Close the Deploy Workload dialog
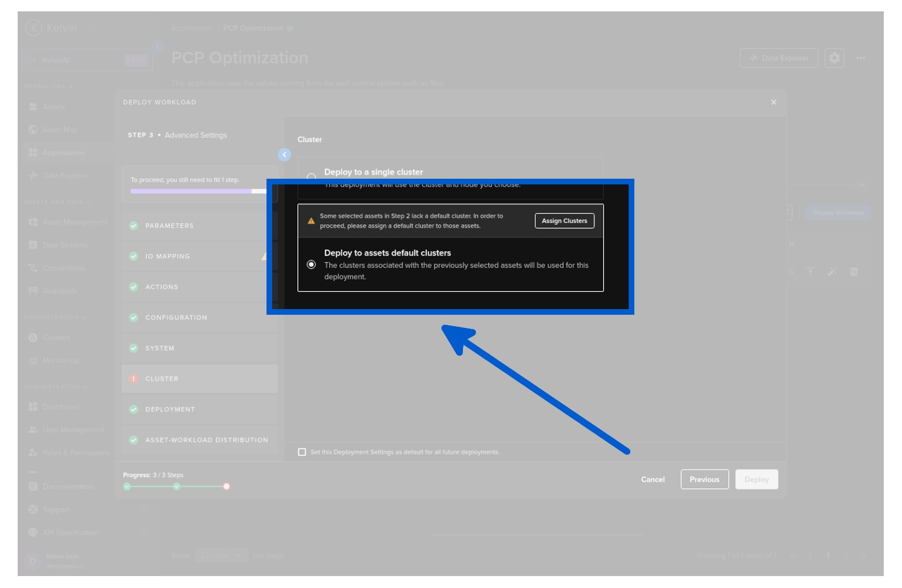The image size is (902, 588). coord(773,102)
